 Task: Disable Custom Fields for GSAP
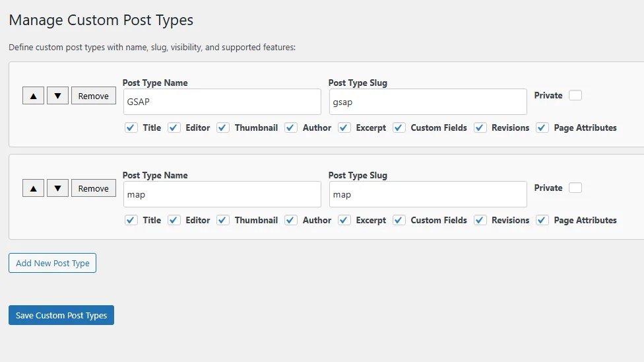399,127
